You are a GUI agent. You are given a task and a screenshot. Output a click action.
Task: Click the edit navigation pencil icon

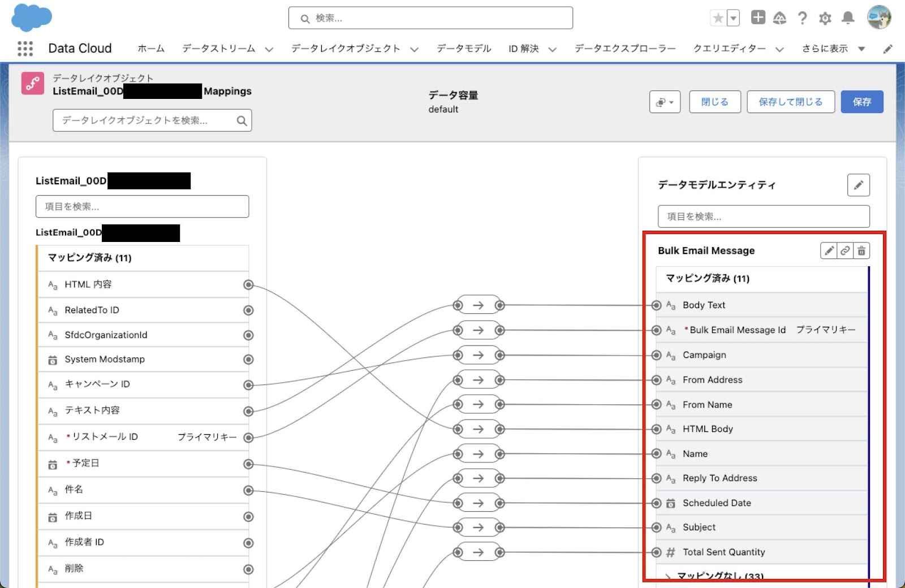(887, 49)
